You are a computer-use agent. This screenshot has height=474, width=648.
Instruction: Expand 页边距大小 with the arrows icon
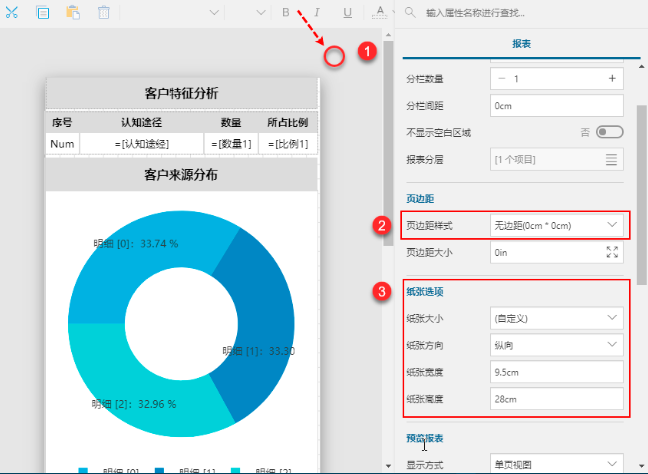click(612, 252)
